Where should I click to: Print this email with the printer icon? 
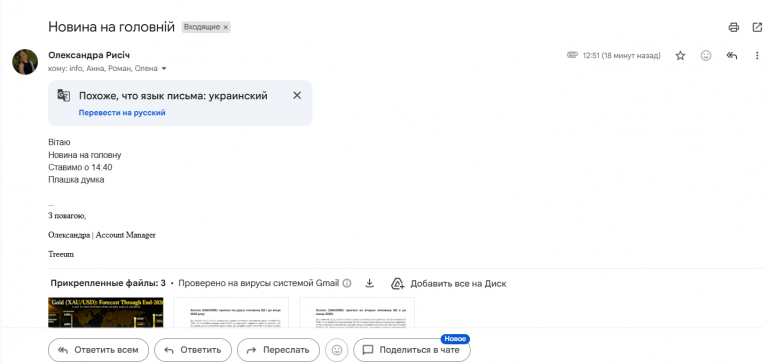tap(733, 27)
